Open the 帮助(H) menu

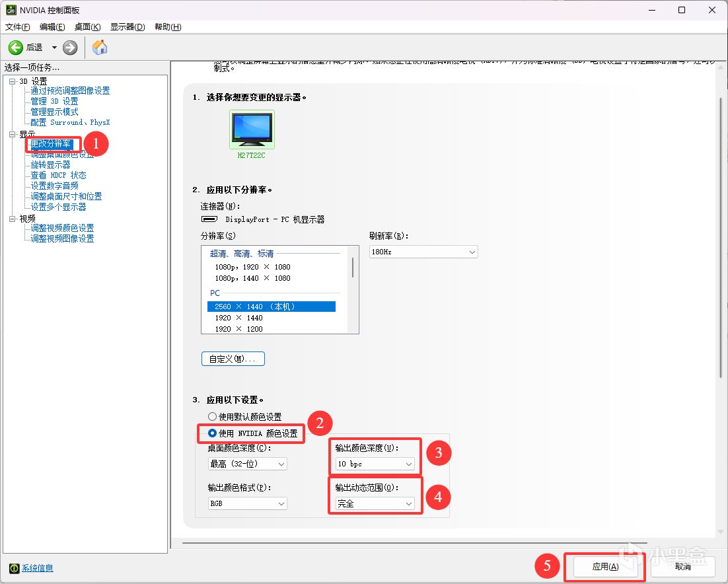pyautogui.click(x=168, y=27)
